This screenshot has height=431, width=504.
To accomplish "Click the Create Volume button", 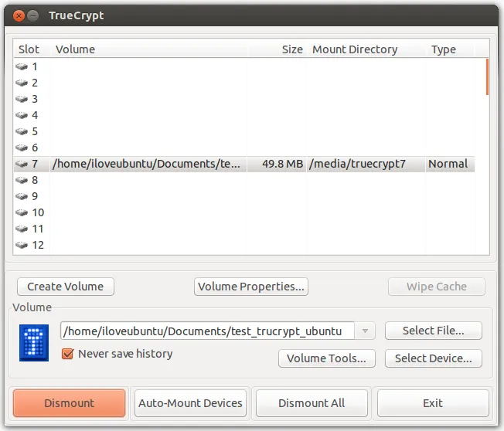I will (66, 287).
